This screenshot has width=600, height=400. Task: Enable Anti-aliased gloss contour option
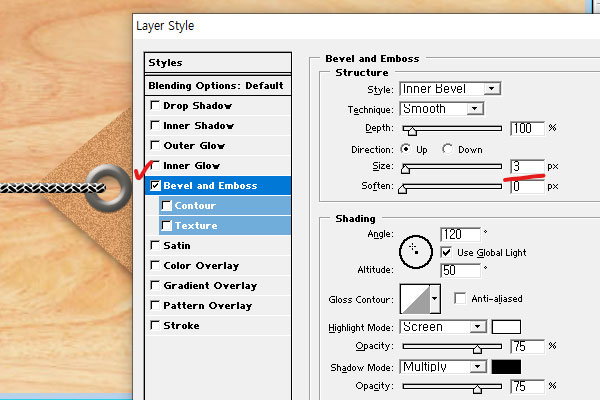(x=460, y=298)
